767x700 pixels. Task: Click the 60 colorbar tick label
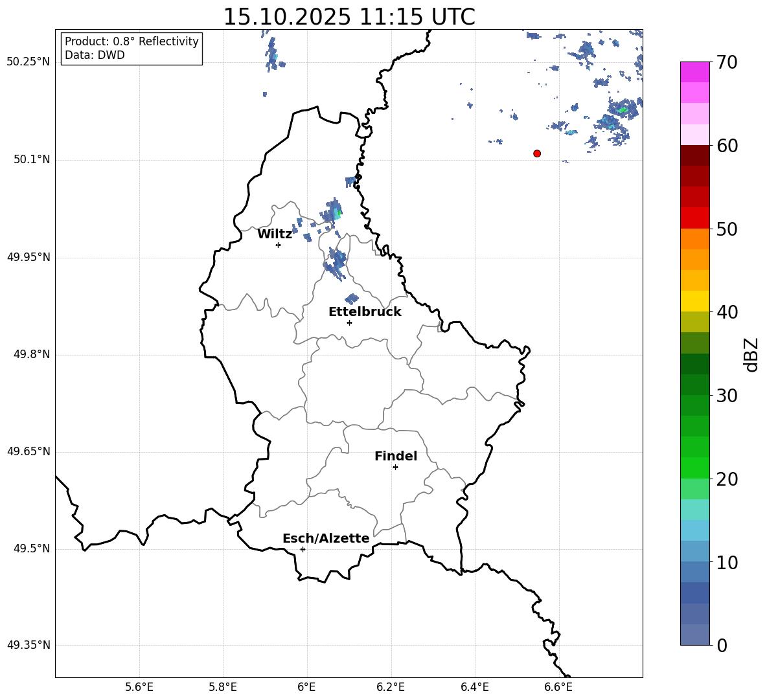pos(727,146)
